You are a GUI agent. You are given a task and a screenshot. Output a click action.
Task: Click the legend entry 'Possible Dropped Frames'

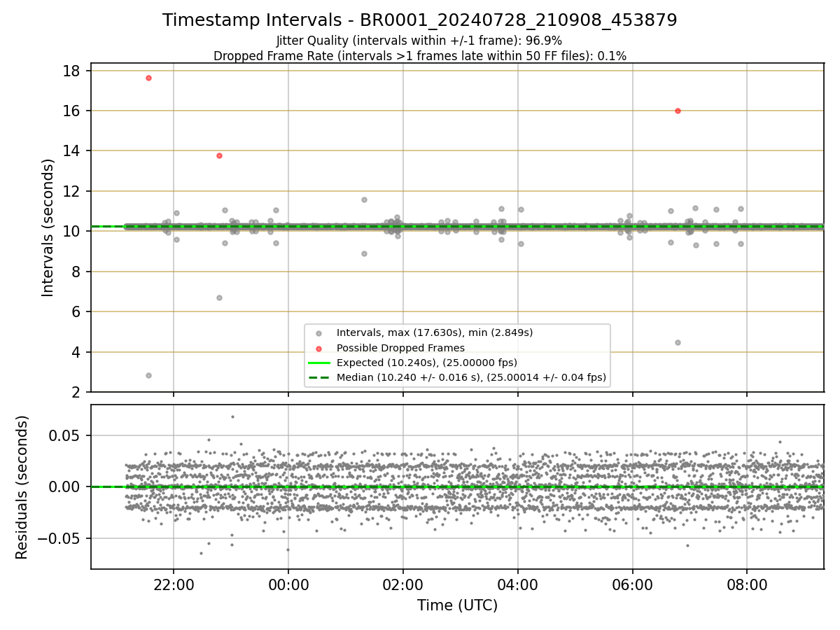pyautogui.click(x=400, y=348)
